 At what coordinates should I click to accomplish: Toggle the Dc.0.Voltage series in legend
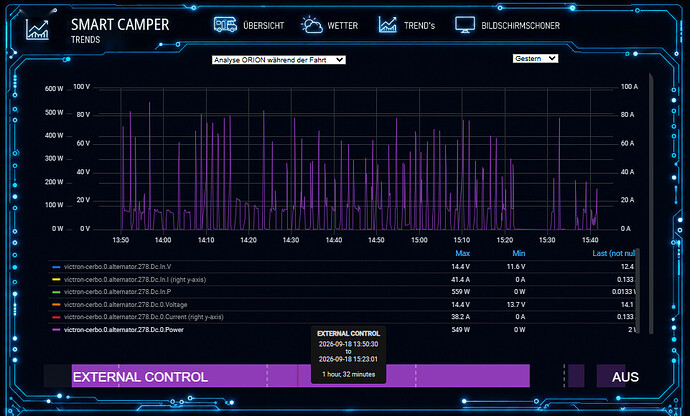pyautogui.click(x=125, y=304)
